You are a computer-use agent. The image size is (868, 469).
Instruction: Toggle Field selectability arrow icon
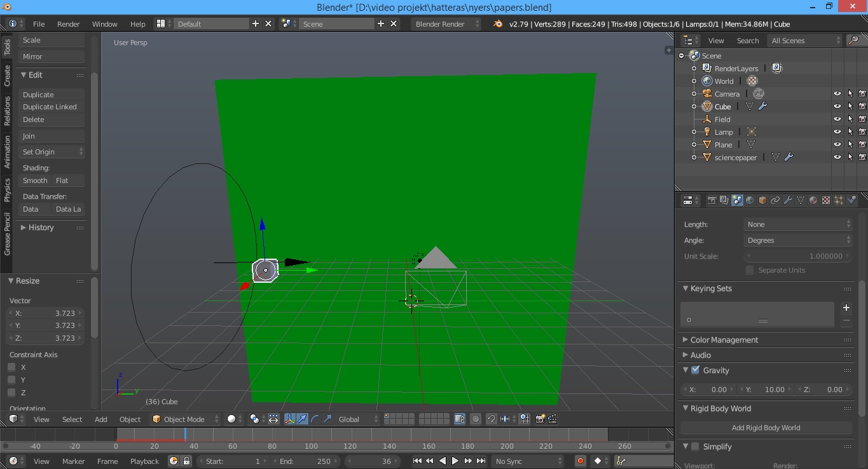coord(850,119)
